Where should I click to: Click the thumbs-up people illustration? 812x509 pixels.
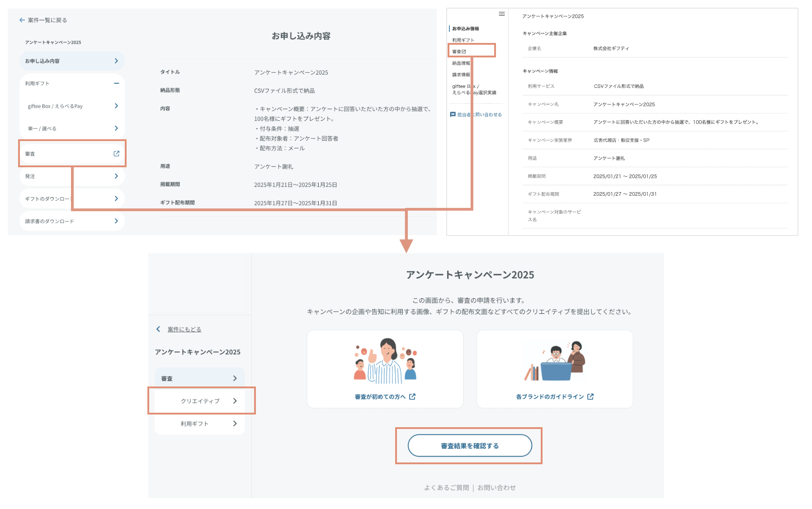[385, 361]
